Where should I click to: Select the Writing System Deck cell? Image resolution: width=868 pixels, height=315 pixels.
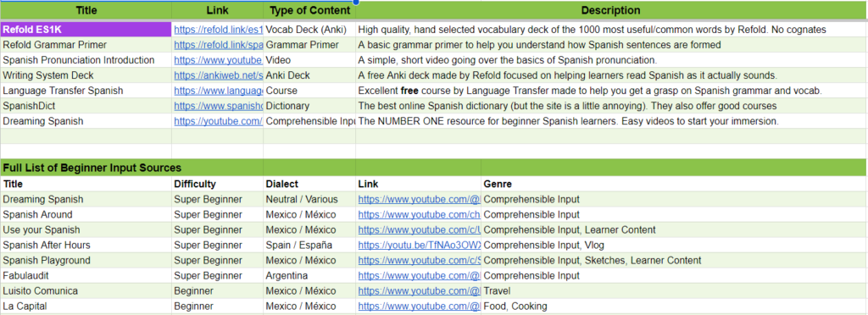86,75
